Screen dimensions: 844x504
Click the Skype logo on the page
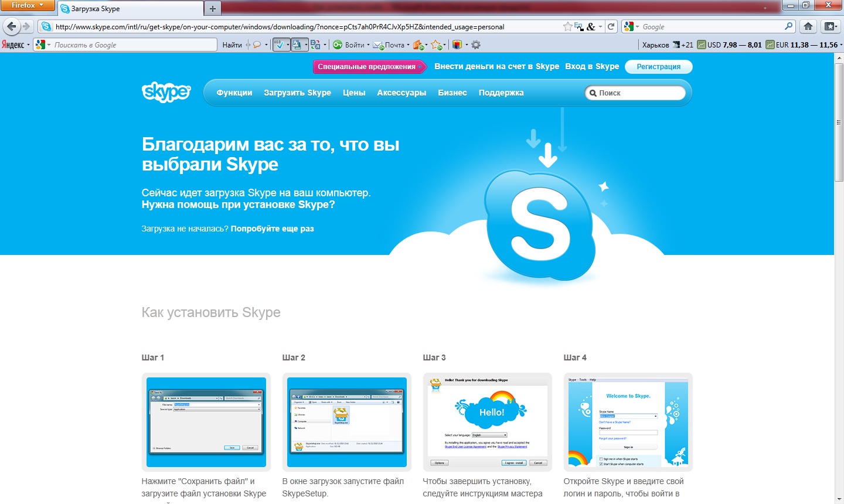tap(166, 92)
